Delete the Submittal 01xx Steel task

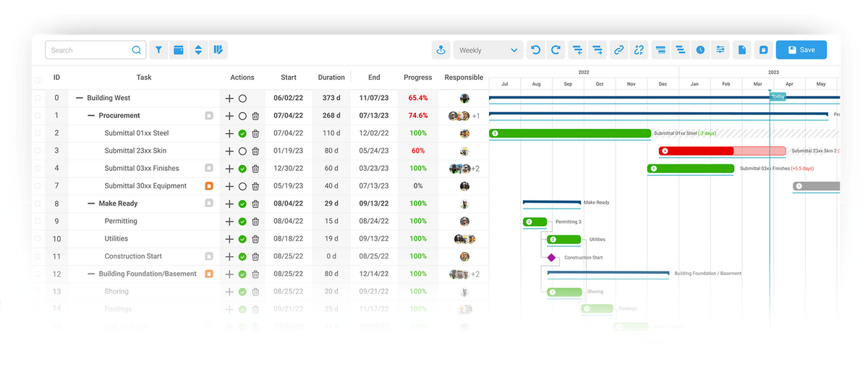click(255, 133)
